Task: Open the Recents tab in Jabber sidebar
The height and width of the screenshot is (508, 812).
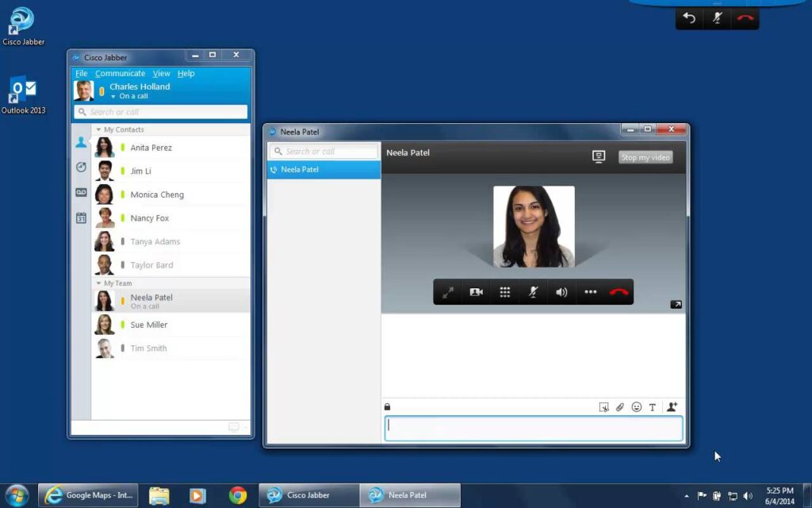Action: point(82,167)
